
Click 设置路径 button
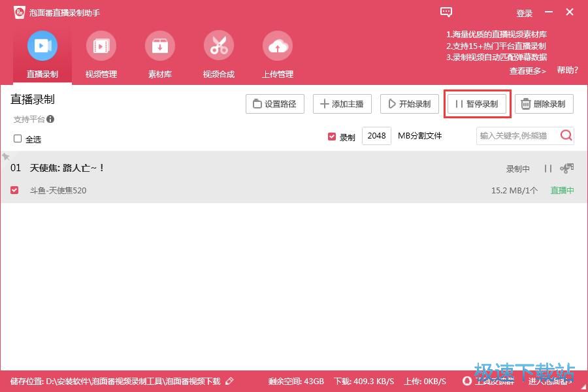point(275,104)
